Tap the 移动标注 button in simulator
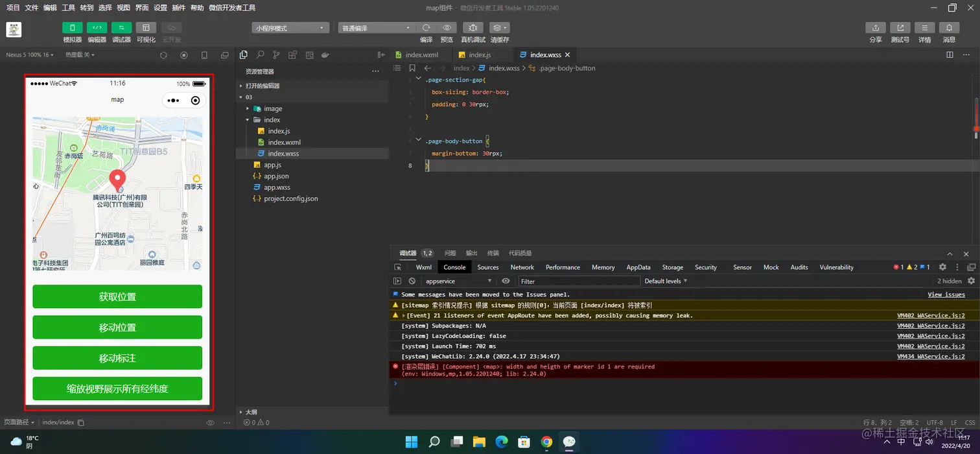980x454 pixels. pyautogui.click(x=117, y=358)
